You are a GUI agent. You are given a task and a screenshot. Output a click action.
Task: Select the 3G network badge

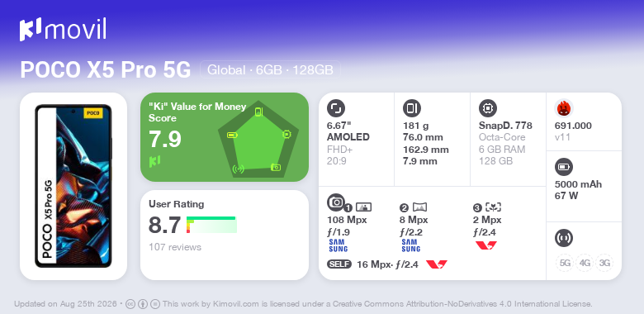click(x=604, y=263)
